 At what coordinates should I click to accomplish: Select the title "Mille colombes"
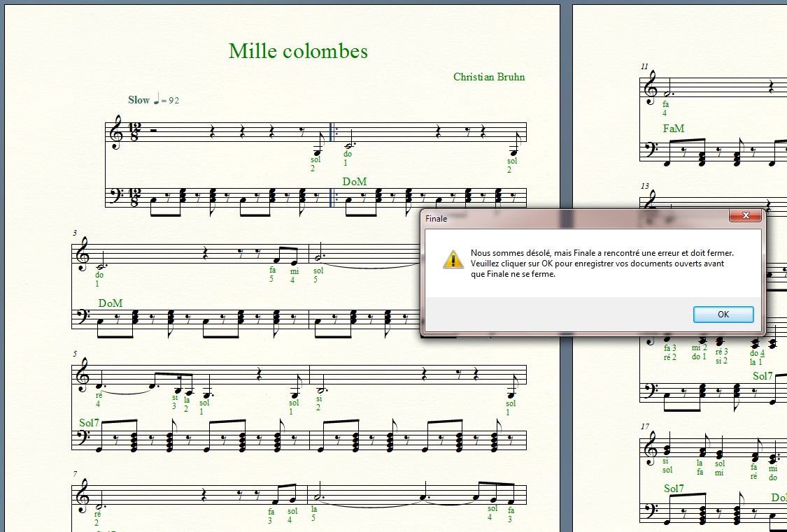(x=298, y=51)
